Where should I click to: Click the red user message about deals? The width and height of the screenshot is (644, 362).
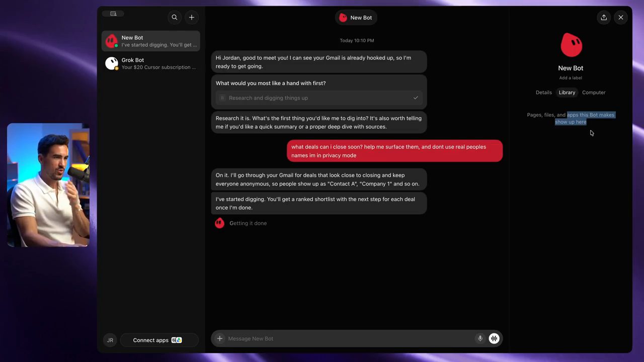click(394, 151)
